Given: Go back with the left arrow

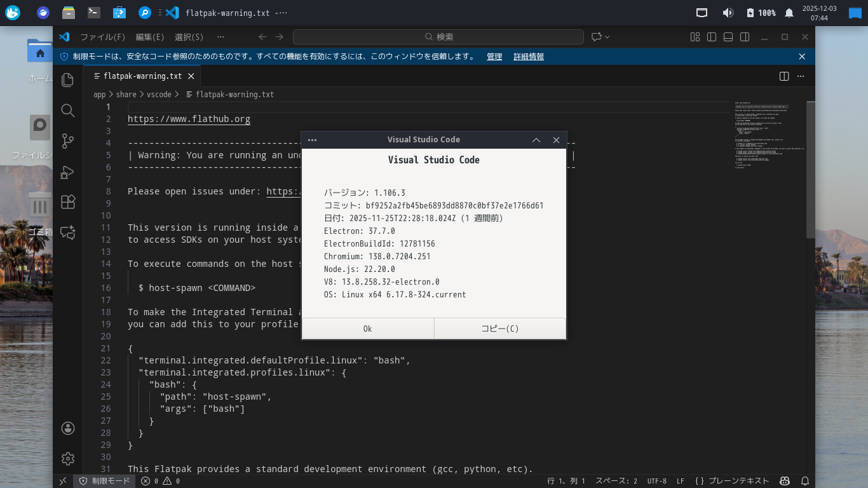Looking at the screenshot, I should (262, 37).
